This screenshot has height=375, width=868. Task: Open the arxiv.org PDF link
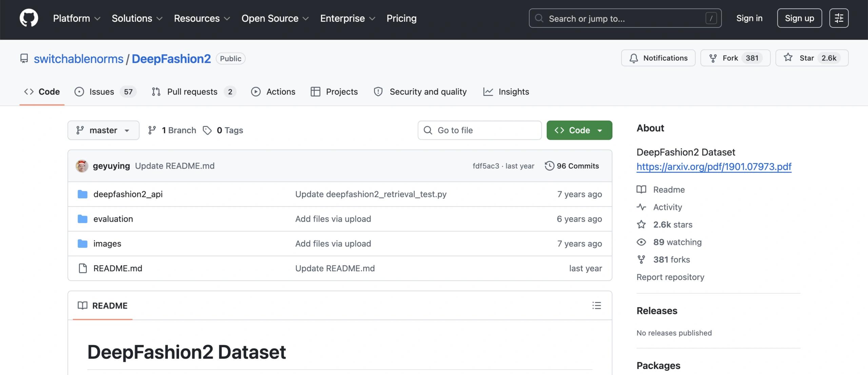[714, 166]
